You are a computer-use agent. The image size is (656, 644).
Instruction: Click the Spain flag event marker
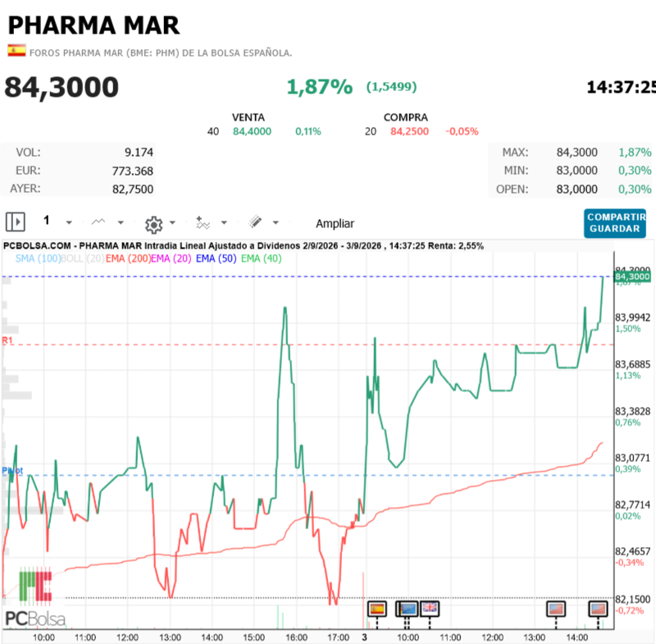[x=377, y=609]
